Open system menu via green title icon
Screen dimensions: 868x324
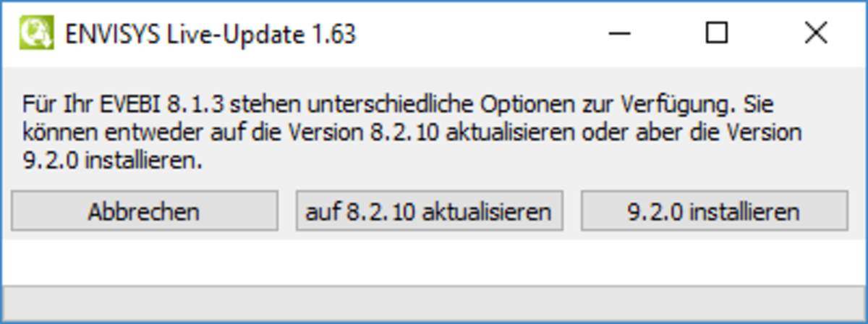32,33
